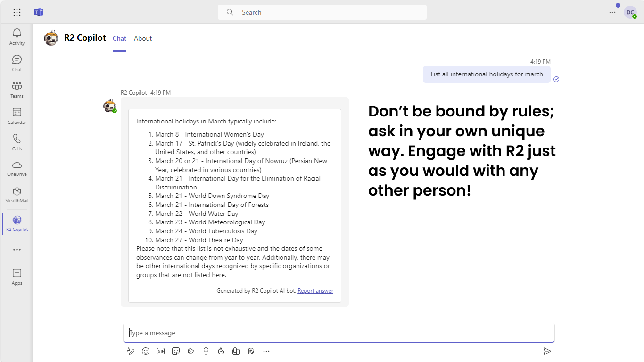
Task: Open the GIF picker
Action: pyautogui.click(x=161, y=351)
